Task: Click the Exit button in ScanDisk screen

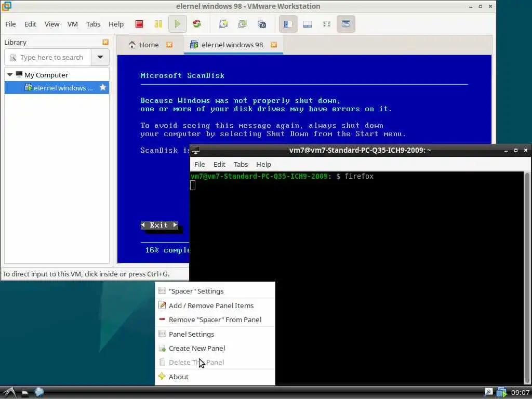Action: [x=159, y=225]
